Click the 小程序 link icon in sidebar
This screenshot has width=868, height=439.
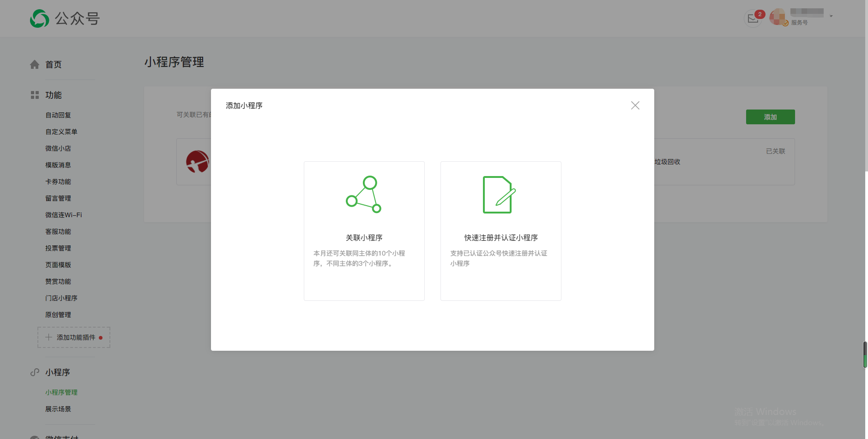pos(35,372)
